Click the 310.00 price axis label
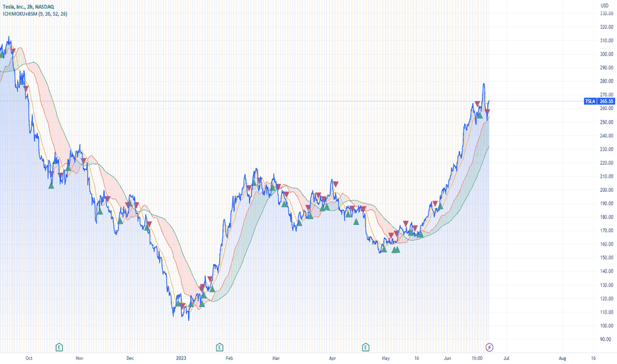The height and width of the screenshot is (364, 617). pyautogui.click(x=606, y=40)
